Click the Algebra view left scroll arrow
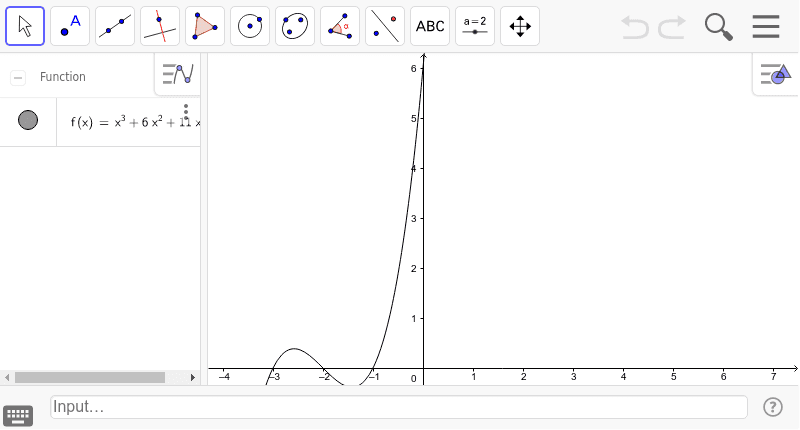Viewport: 800px width, 430px height. tap(7, 377)
